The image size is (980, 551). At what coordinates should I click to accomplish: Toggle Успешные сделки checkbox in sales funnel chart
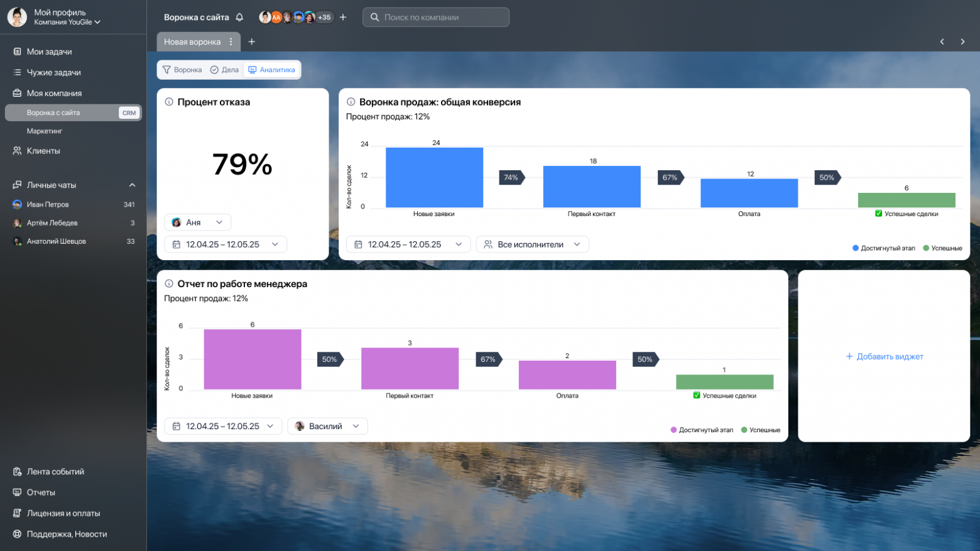point(878,214)
